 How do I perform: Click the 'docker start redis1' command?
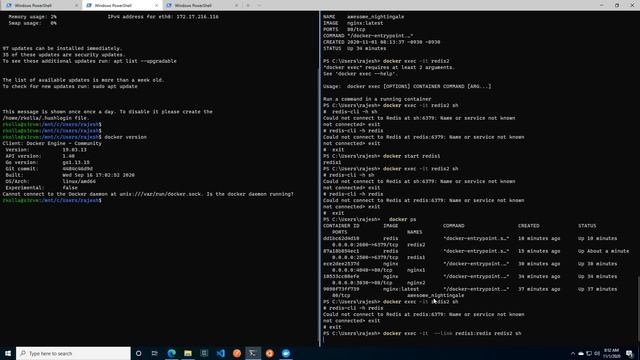(x=411, y=156)
